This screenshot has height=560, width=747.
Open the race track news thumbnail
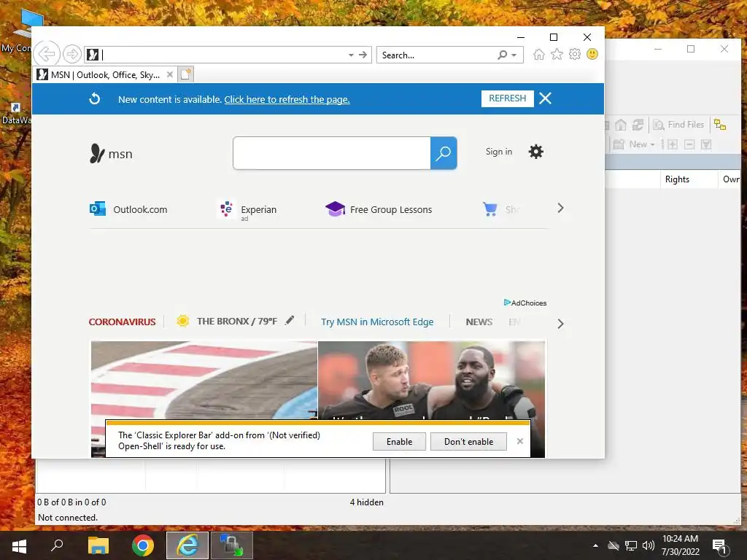click(x=204, y=380)
